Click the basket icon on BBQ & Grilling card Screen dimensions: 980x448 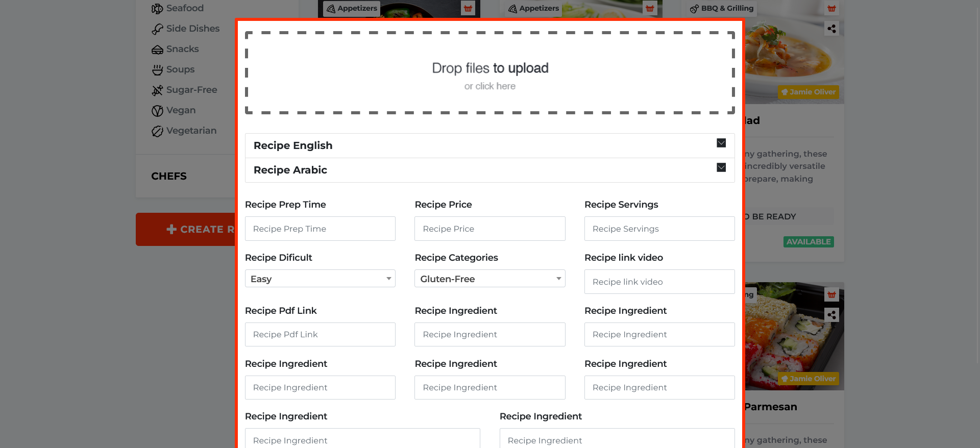(831, 8)
